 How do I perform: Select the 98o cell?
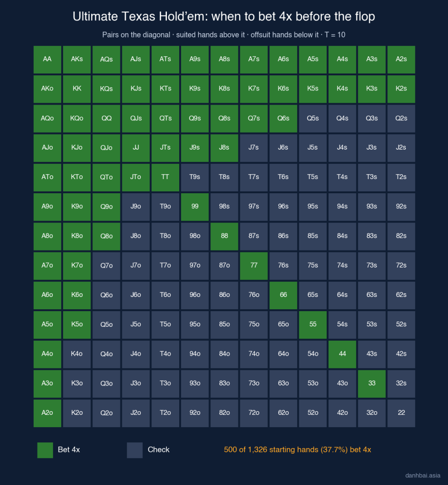click(195, 236)
